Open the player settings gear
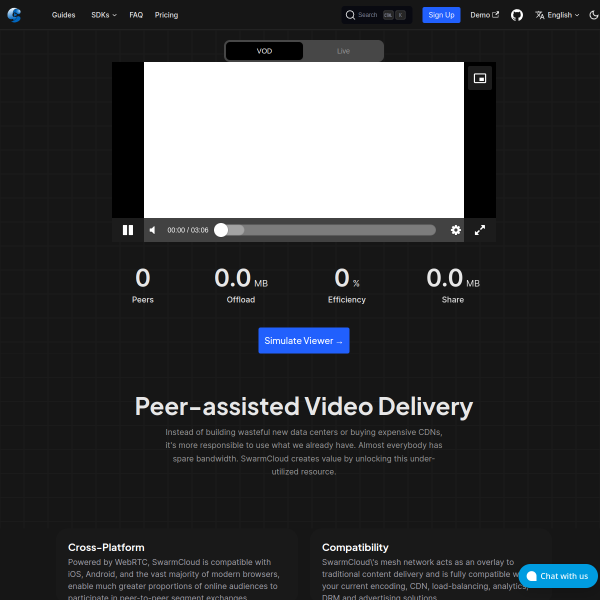This screenshot has height=600, width=600. pos(455,230)
